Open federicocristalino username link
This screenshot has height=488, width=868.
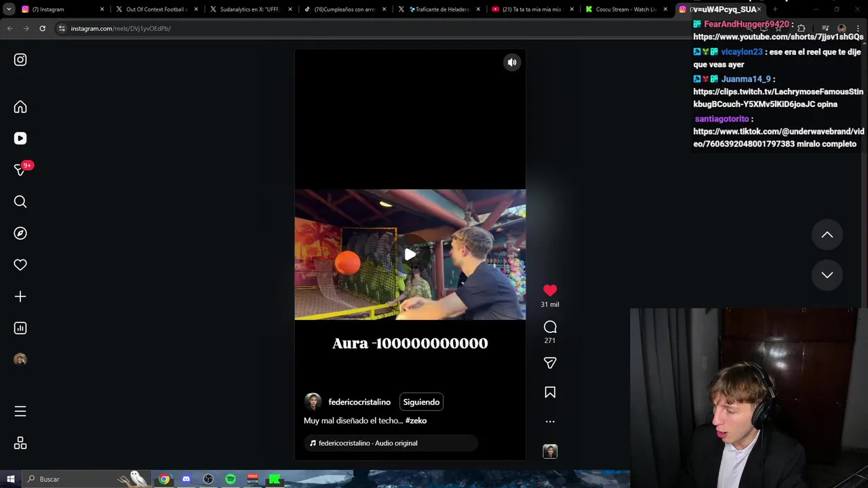pos(359,402)
